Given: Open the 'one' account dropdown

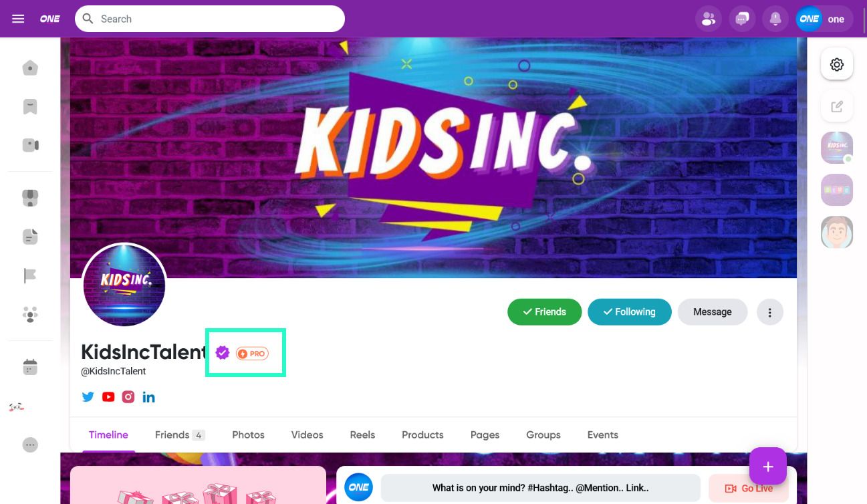Looking at the screenshot, I should (x=824, y=19).
